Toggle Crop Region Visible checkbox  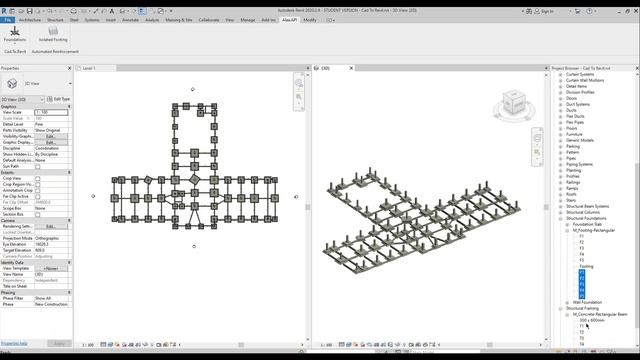click(x=38, y=184)
